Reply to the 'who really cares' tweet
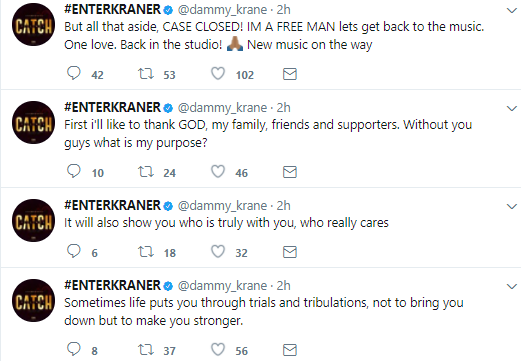The width and height of the screenshot is (521, 361). 74,251
